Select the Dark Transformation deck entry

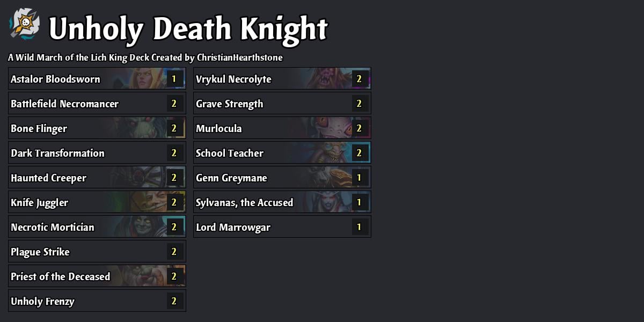(97, 152)
